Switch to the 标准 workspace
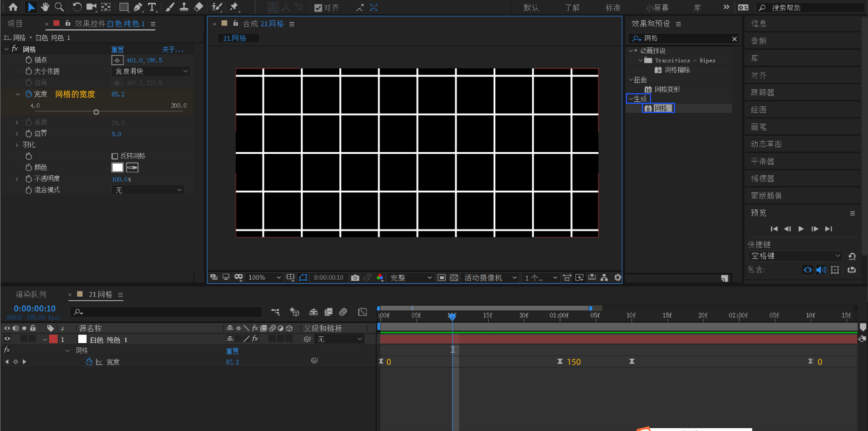Screen dimensions: 868x431 coord(613,8)
